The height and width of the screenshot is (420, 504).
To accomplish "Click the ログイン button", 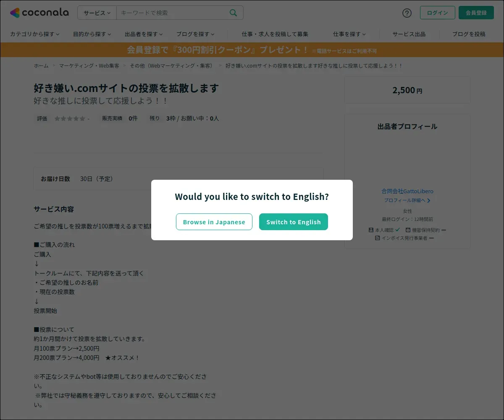I will 437,13.
